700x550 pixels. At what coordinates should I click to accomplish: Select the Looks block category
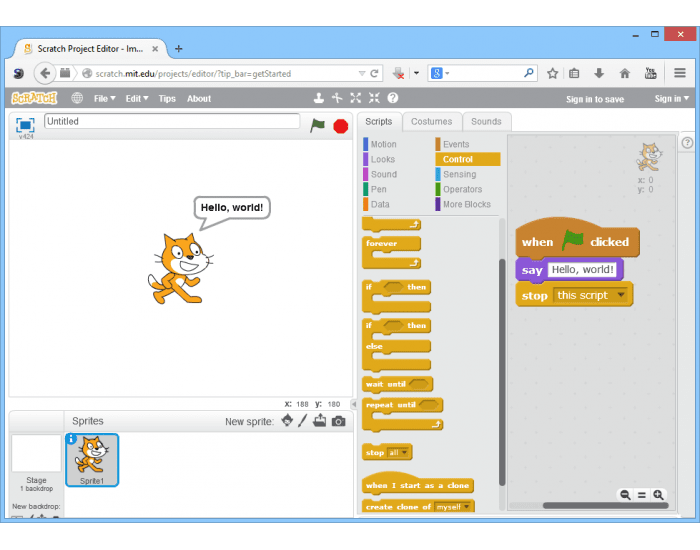pyautogui.click(x=383, y=159)
